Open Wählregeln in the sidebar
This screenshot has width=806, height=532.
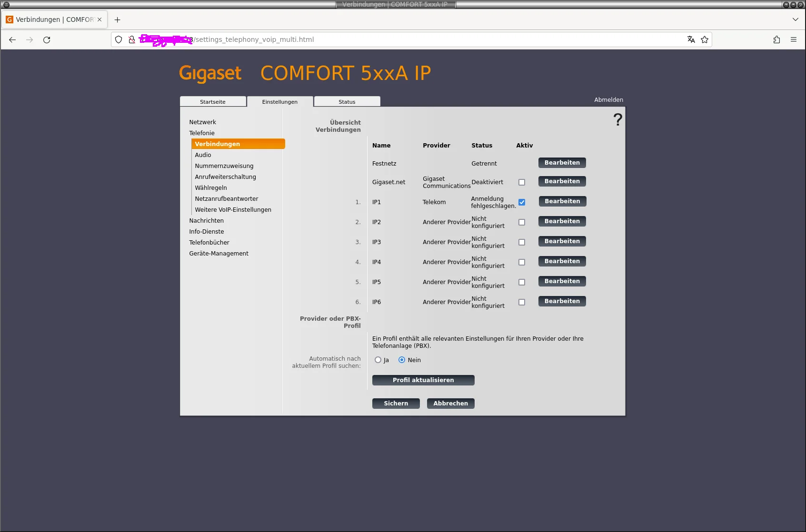[x=211, y=188]
